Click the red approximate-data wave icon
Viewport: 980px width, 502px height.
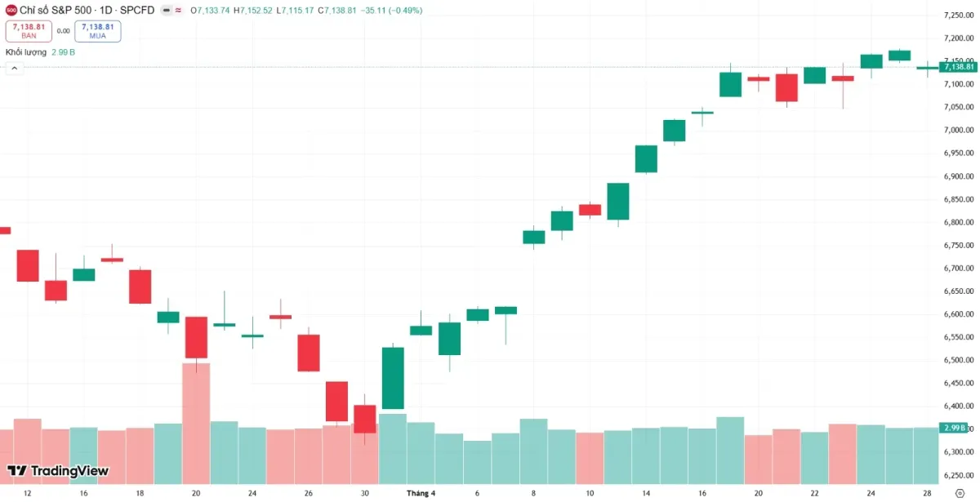coord(178,11)
